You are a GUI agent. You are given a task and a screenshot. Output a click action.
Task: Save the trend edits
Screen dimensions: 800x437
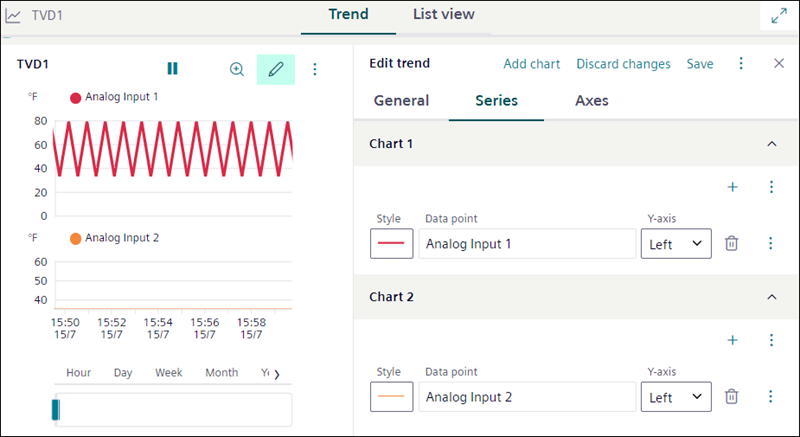tap(700, 63)
